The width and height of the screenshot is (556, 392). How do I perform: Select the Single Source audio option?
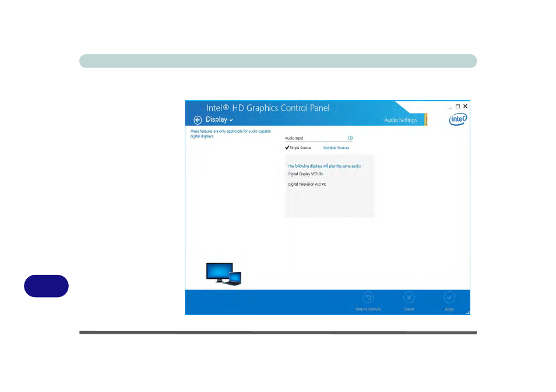[x=298, y=148]
